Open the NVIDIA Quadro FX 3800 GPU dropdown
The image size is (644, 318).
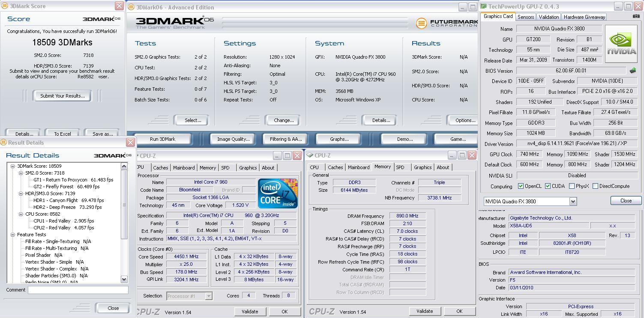tap(573, 201)
